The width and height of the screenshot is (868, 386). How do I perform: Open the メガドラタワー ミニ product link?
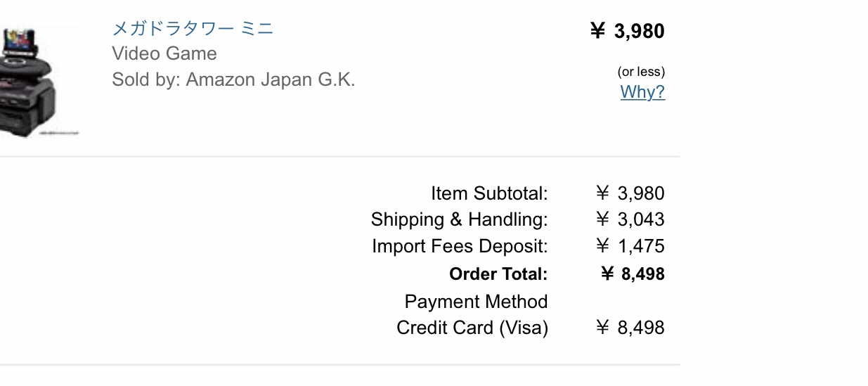tap(193, 29)
